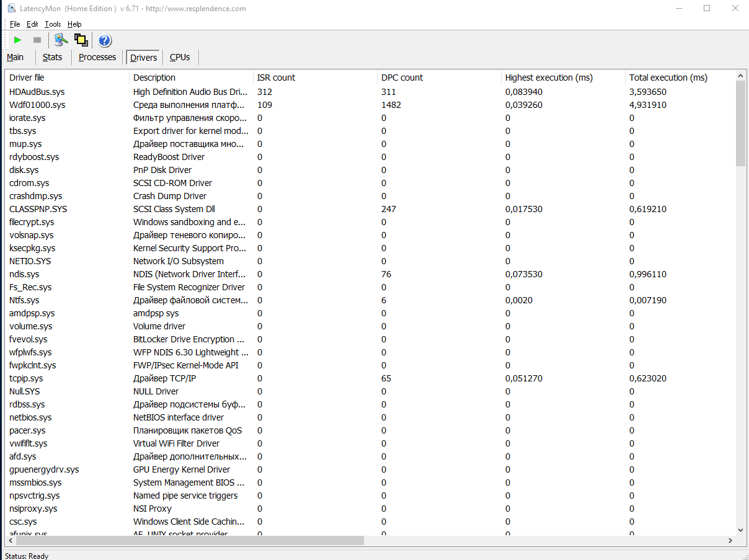
Task: Select the pacer.sys driver row
Action: click(x=370, y=430)
